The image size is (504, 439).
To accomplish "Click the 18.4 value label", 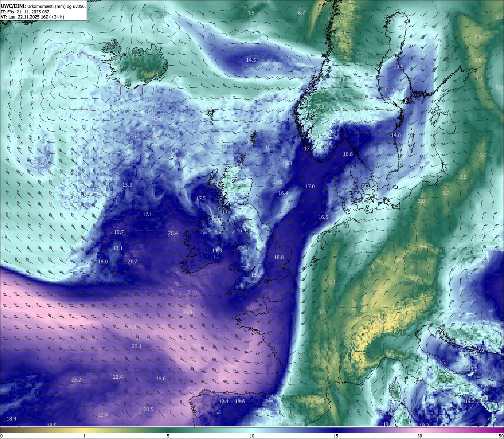I will [x=12, y=419].
